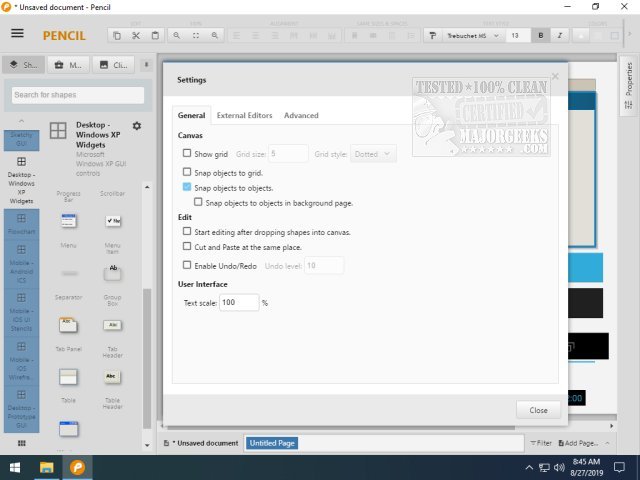Select the Menu shape thumbnail
Viewport: 640px width, 480px height.
[69, 221]
